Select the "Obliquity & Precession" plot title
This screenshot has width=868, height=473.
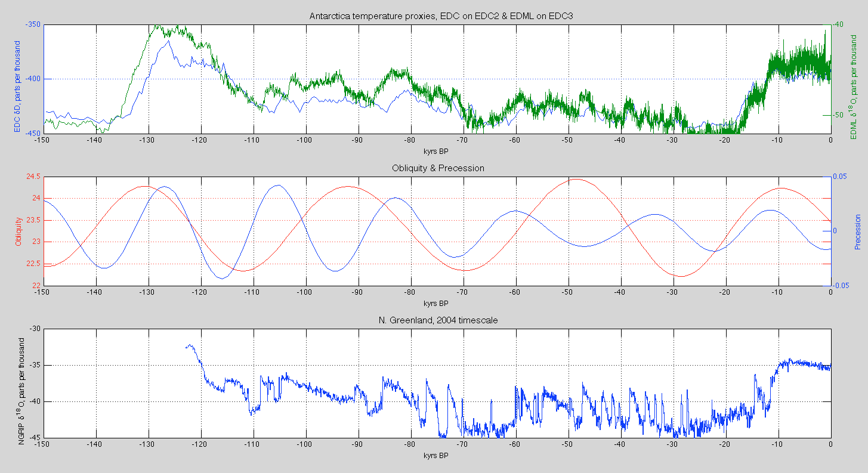438,168
